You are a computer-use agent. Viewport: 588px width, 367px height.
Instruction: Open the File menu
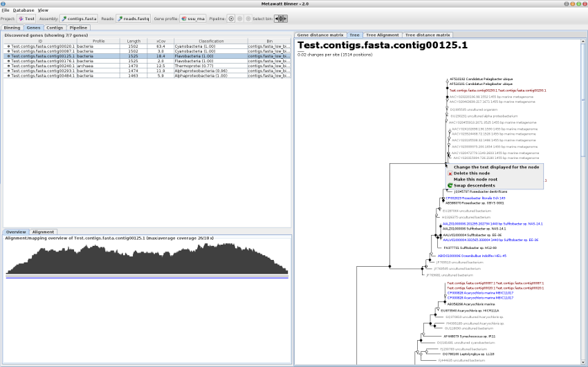(x=6, y=10)
